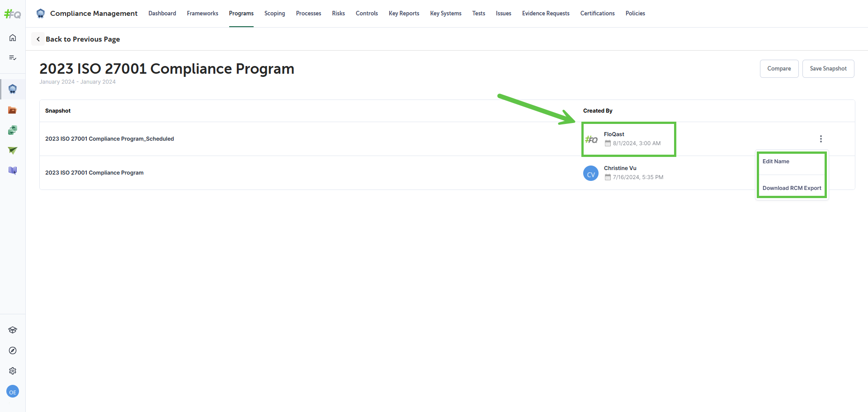The height and width of the screenshot is (412, 868).
Task: Go to the Dashboard tab
Action: [x=162, y=14]
